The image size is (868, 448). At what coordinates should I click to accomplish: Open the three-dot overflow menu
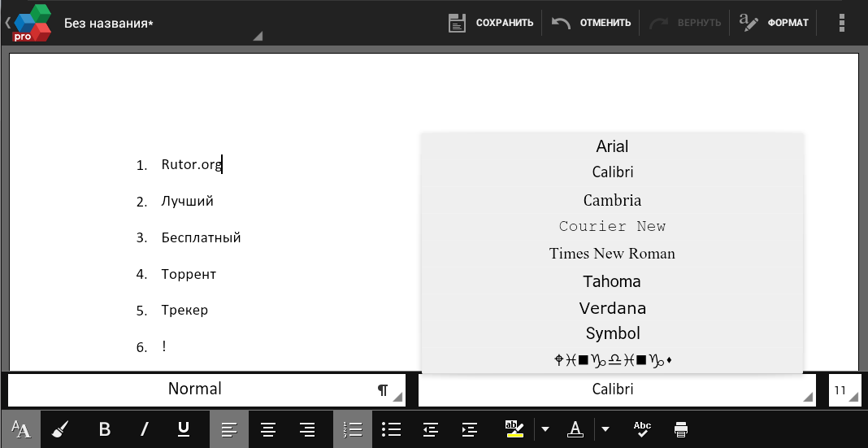(x=842, y=23)
